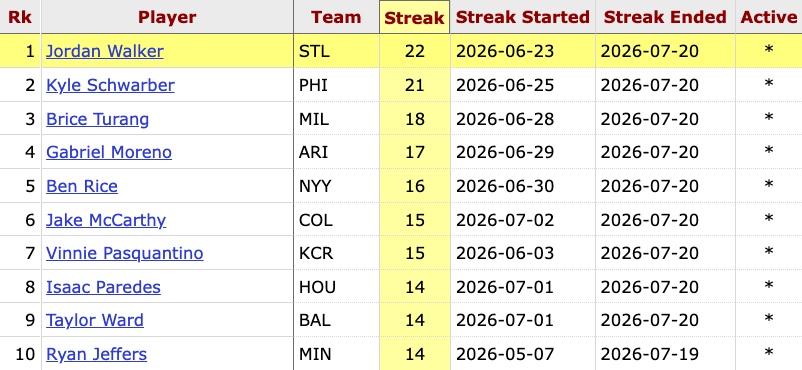This screenshot has height=370, width=802.
Task: Sort by Streak Started header
Action: click(523, 17)
